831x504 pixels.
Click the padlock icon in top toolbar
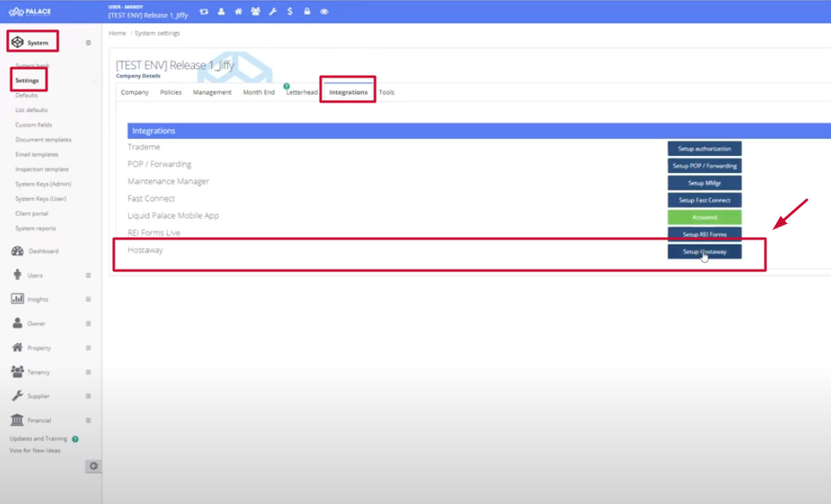307,12
